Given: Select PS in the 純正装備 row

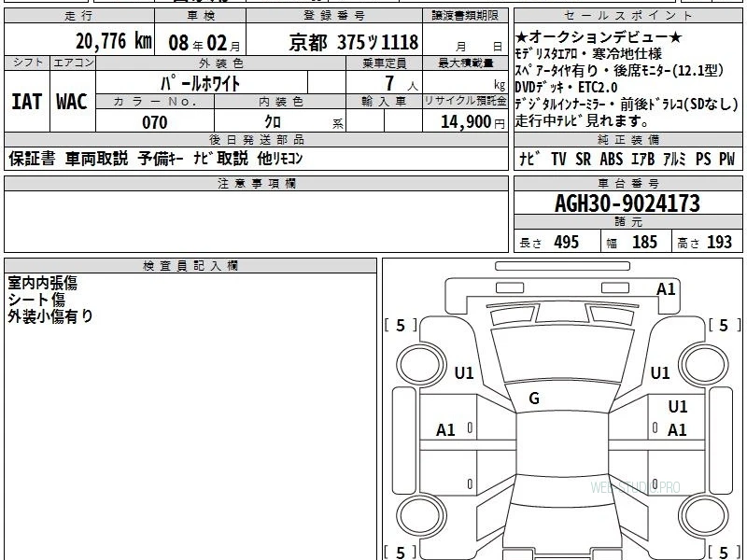Looking at the screenshot, I should (703, 159).
